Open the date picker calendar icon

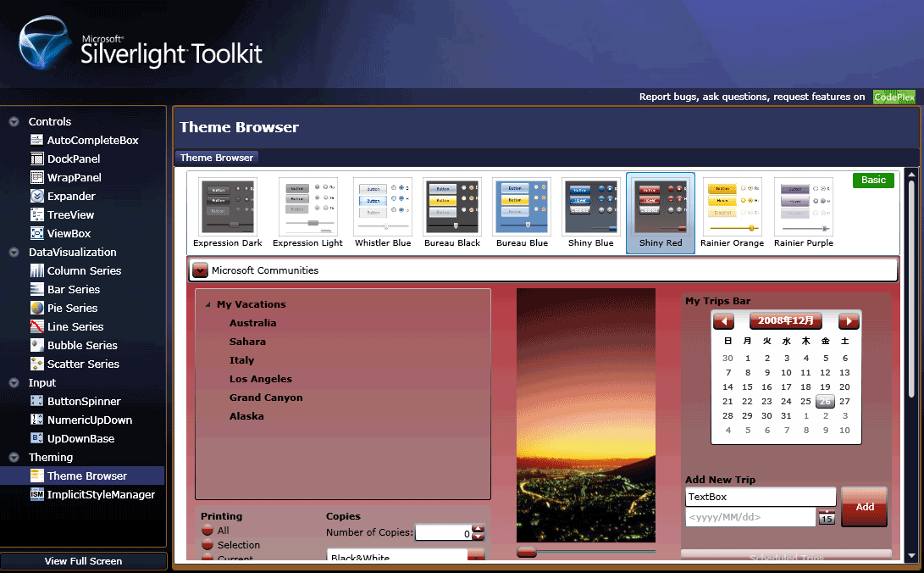pyautogui.click(x=827, y=517)
